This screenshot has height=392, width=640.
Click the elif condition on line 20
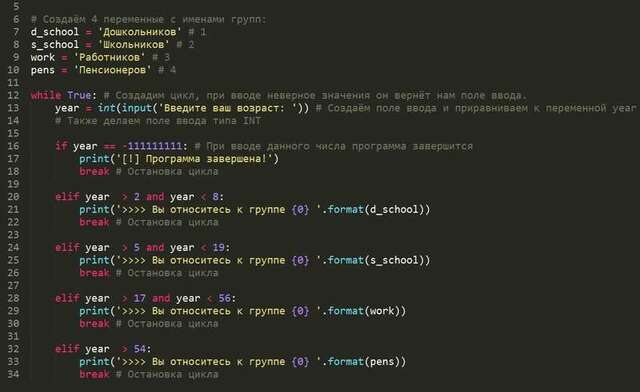coord(140,196)
